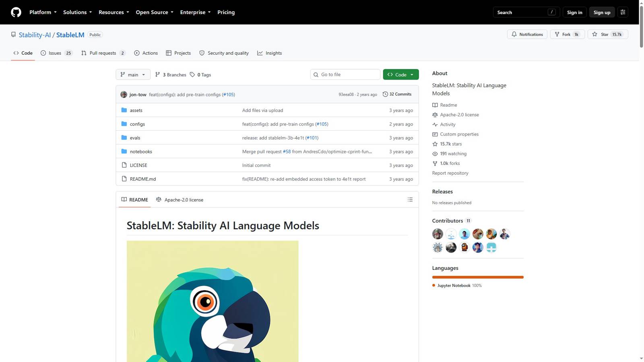644x362 pixels.
Task: Click the Sign in button
Action: click(x=574, y=12)
